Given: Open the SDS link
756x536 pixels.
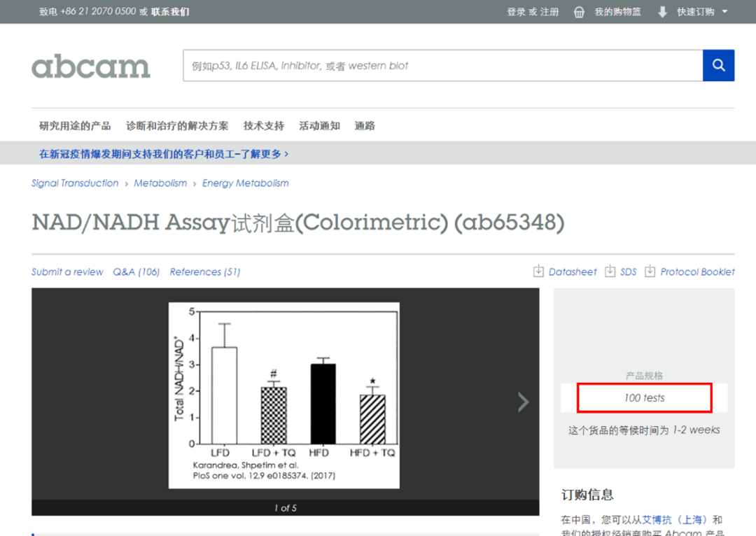Looking at the screenshot, I should pos(628,272).
